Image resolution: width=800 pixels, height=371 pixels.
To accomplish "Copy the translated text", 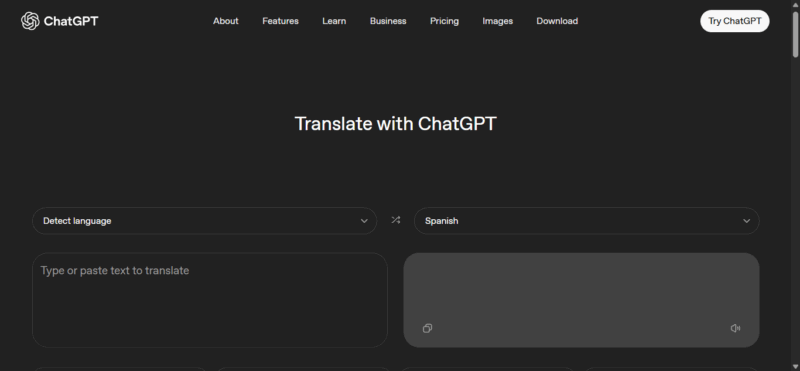I will (428, 328).
